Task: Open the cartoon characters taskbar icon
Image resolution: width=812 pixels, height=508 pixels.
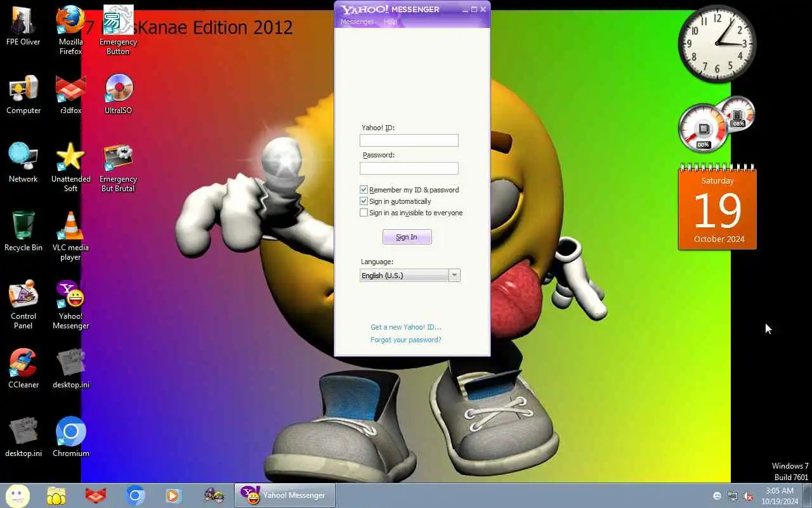Action: tap(214, 495)
